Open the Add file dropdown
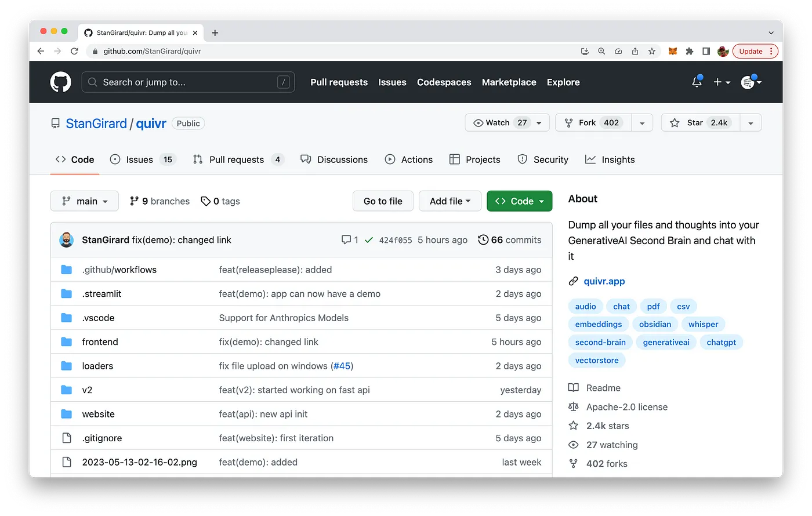Viewport: 812px width, 516px height. [450, 201]
